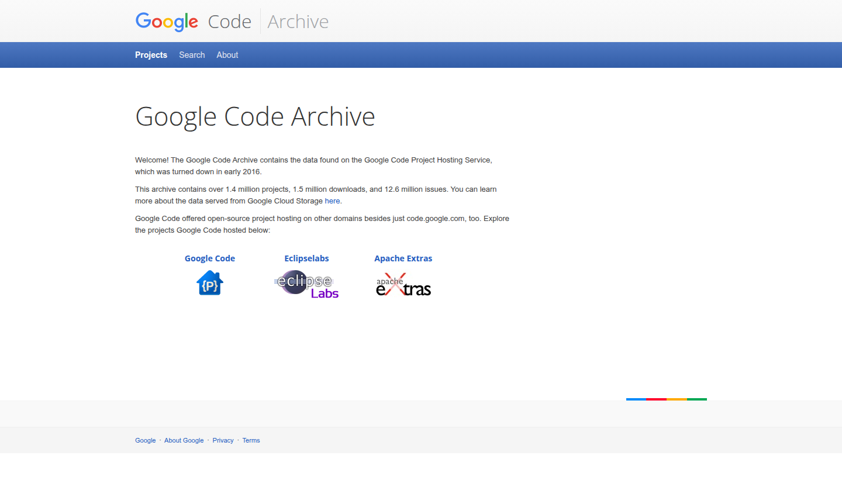This screenshot has width=842, height=504.
Task: Visit the About Google footer link
Action: coord(184,440)
